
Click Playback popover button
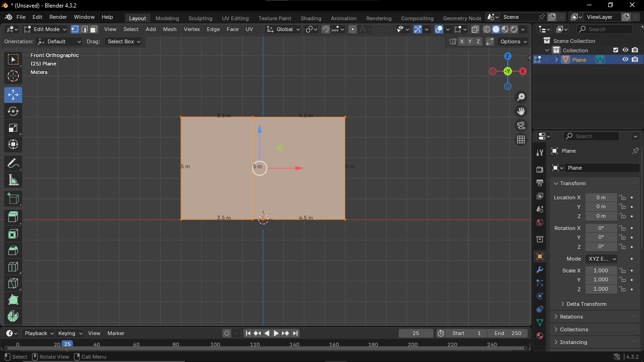[39, 333]
